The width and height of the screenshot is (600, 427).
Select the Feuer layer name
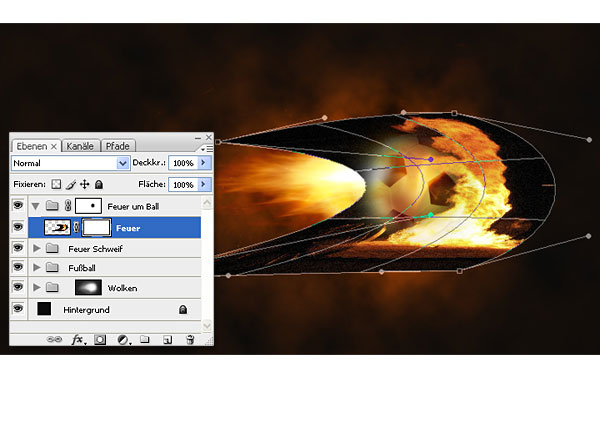coord(128,228)
